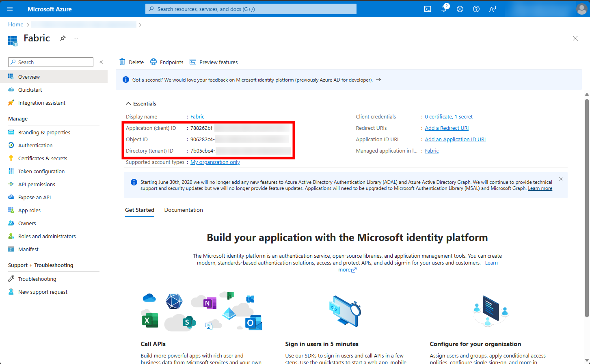
Task: Launch Cloud Shell from the top bar
Action: click(428, 9)
